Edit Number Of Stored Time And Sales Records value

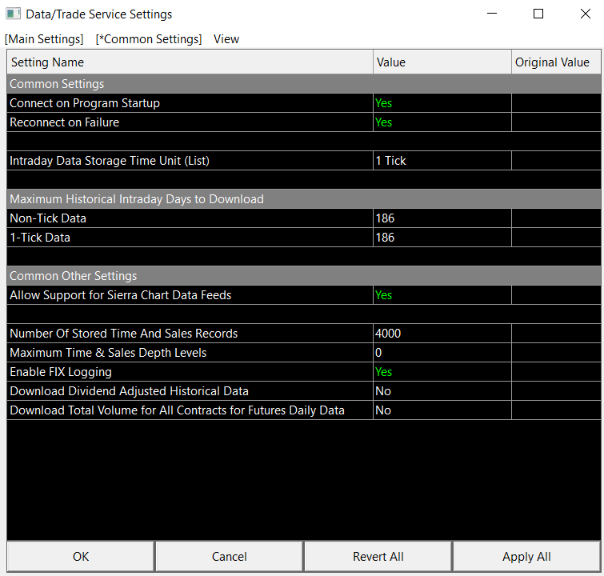(442, 333)
